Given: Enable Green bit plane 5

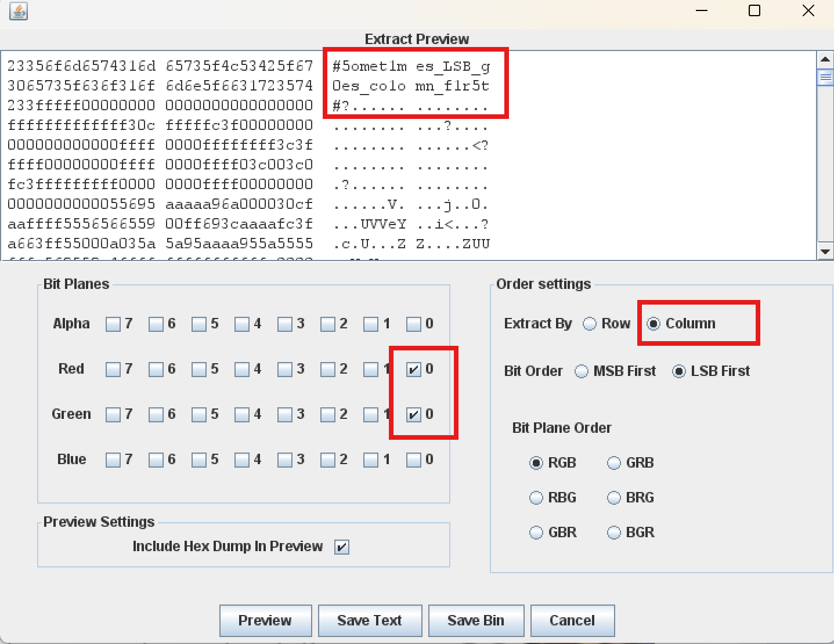Looking at the screenshot, I should pyautogui.click(x=199, y=414).
